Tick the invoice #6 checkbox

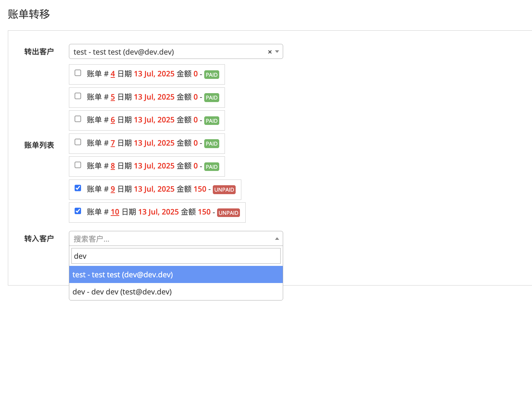point(78,119)
